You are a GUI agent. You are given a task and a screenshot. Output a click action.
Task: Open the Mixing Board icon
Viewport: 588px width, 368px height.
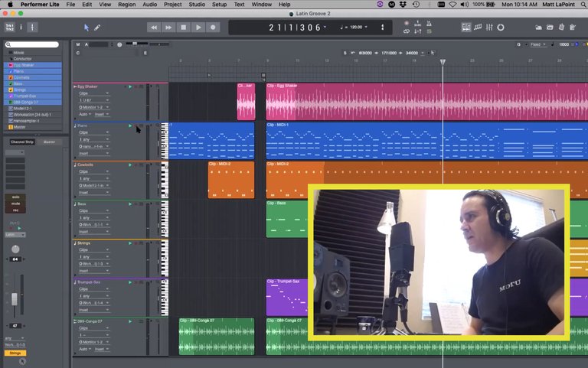(489, 28)
